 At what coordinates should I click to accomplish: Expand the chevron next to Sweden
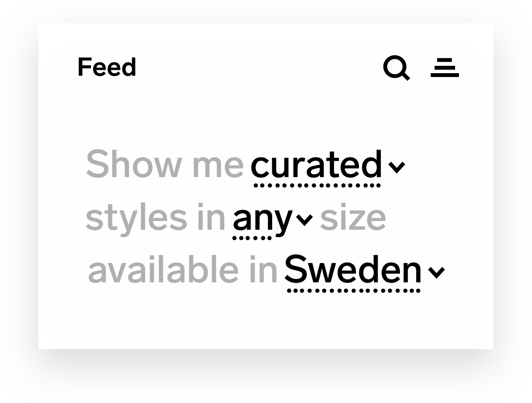tap(436, 272)
